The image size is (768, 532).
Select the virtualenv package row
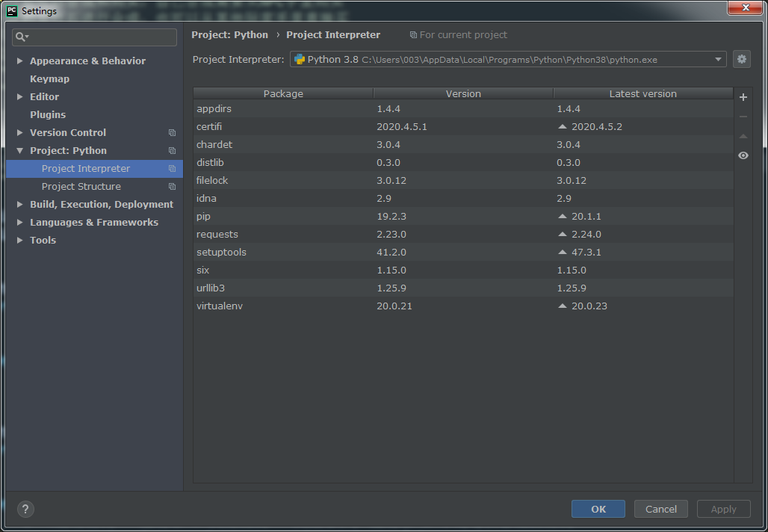click(x=463, y=306)
